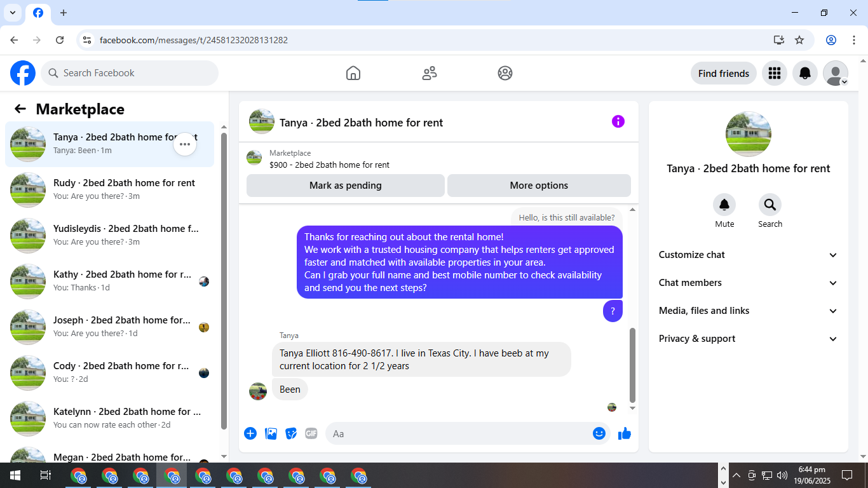Open the Notifications bell in the Facebook header
The image size is (868, 488).
805,73
